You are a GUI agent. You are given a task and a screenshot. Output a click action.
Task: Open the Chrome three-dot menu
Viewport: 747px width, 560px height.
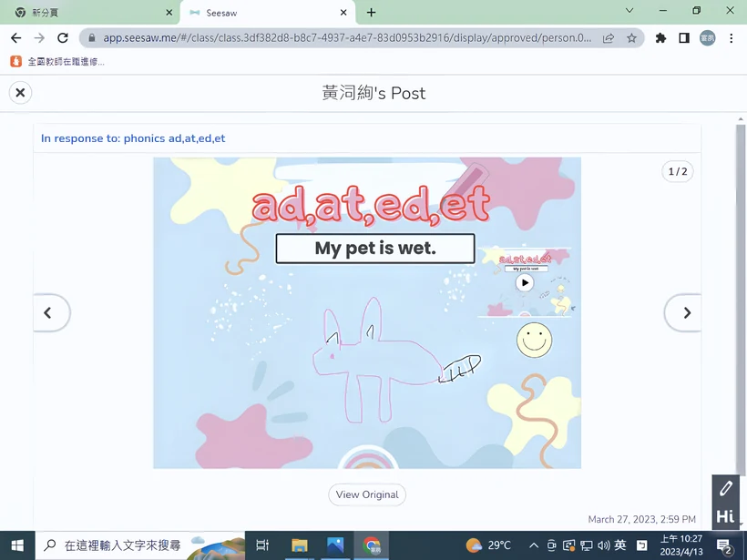pyautogui.click(x=732, y=38)
